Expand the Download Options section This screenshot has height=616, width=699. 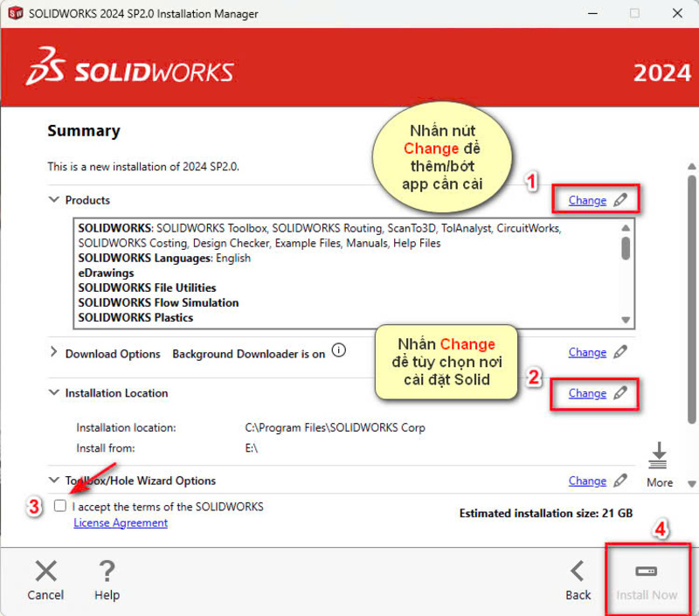[x=54, y=352]
